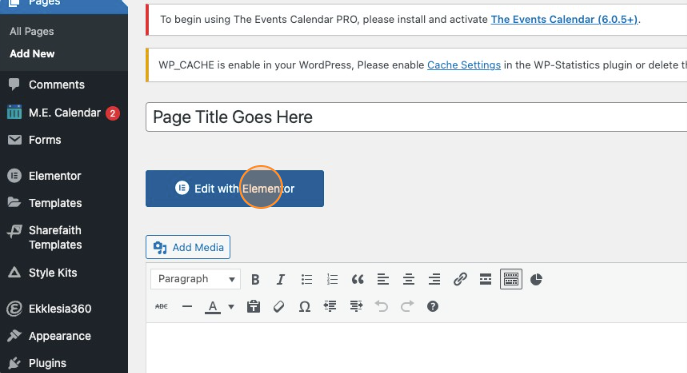Open the Paragraph format dropdown

(x=195, y=279)
